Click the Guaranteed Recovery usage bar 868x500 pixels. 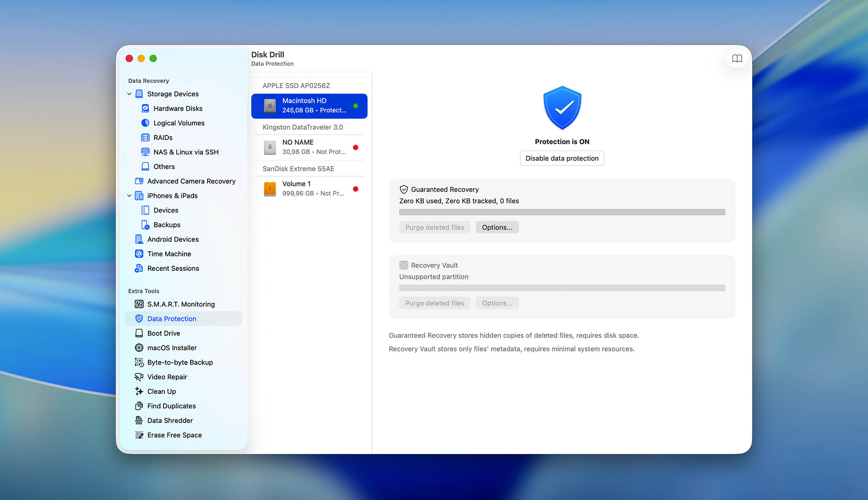(562, 212)
